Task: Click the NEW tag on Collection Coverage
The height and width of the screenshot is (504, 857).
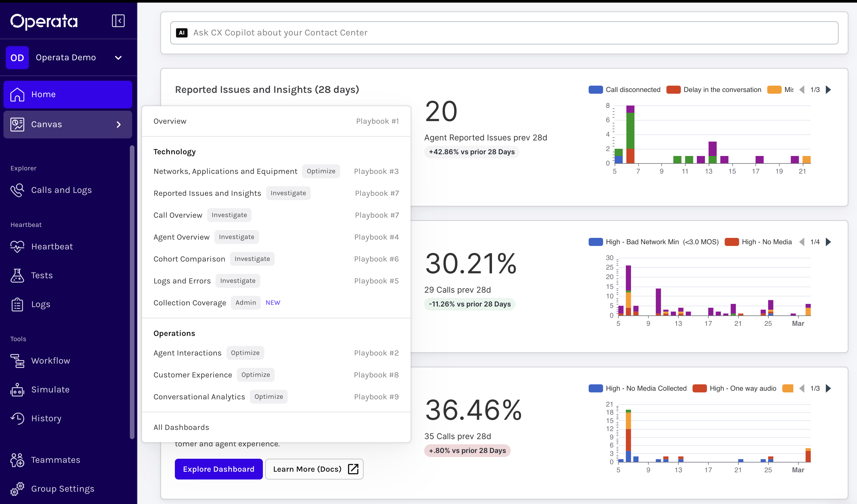Action: pyautogui.click(x=273, y=303)
